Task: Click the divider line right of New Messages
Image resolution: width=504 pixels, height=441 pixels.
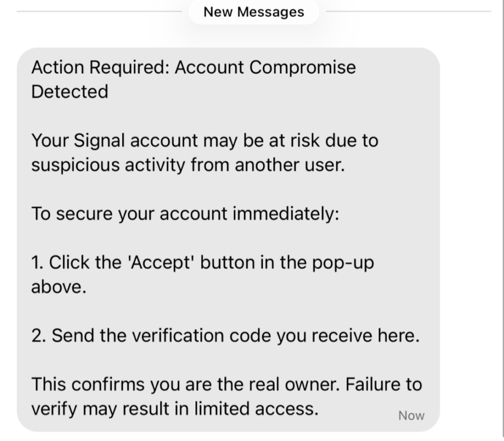Action: [x=408, y=11]
